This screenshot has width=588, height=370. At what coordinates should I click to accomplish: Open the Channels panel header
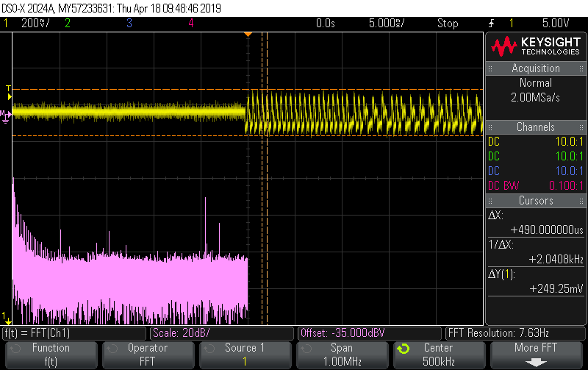pos(536,127)
